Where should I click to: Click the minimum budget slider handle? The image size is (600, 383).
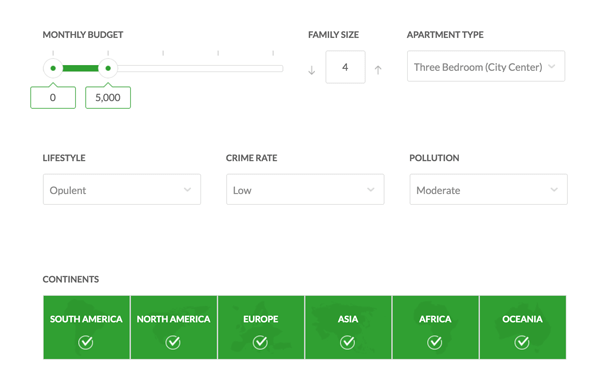[53, 68]
